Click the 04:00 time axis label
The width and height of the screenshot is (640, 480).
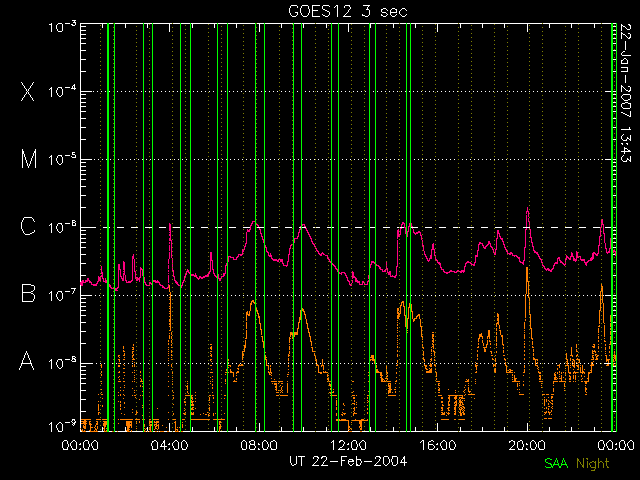click(x=169, y=445)
